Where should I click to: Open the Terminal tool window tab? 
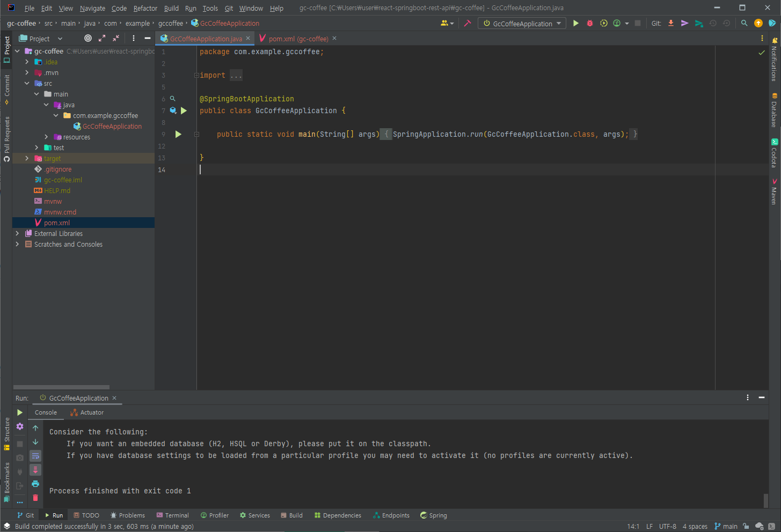point(172,515)
